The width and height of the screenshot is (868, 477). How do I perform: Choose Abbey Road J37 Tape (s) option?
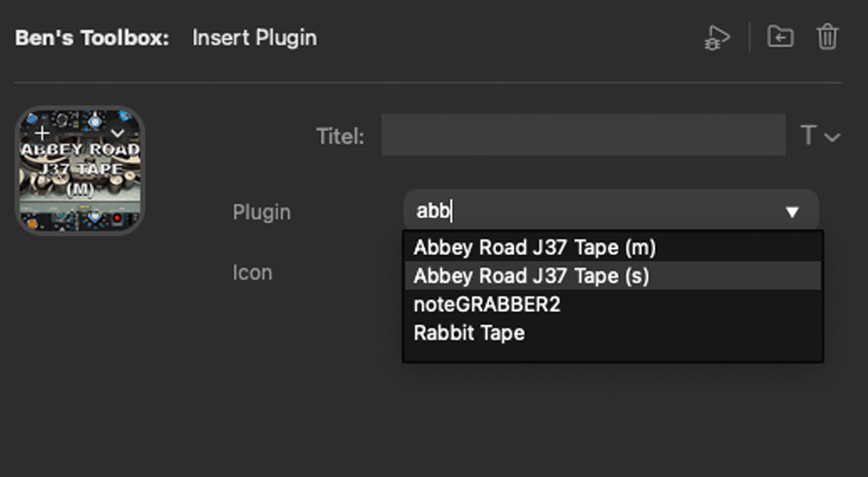click(x=531, y=275)
